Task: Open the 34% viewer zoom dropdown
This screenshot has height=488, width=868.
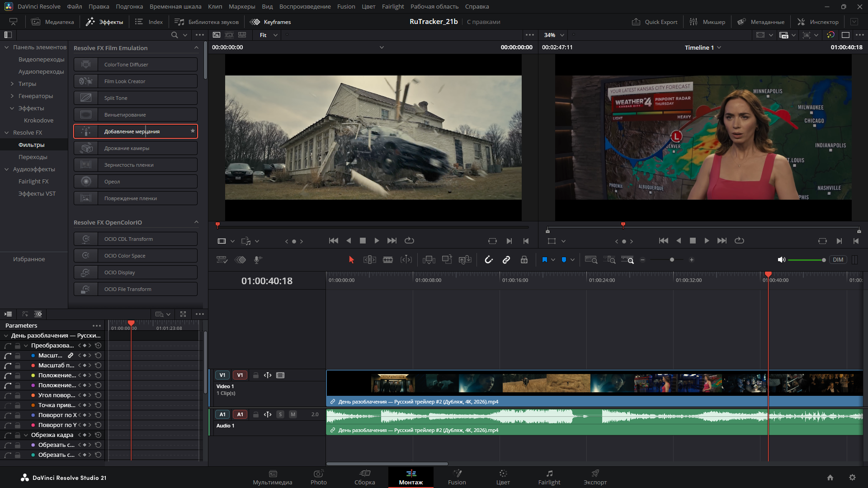Action: click(x=554, y=35)
